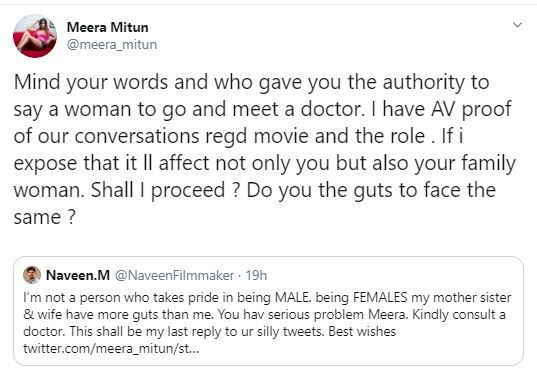Visit the @meera_mitun handle
Image resolution: width=537 pixels, height=385 pixels.
pos(112,45)
